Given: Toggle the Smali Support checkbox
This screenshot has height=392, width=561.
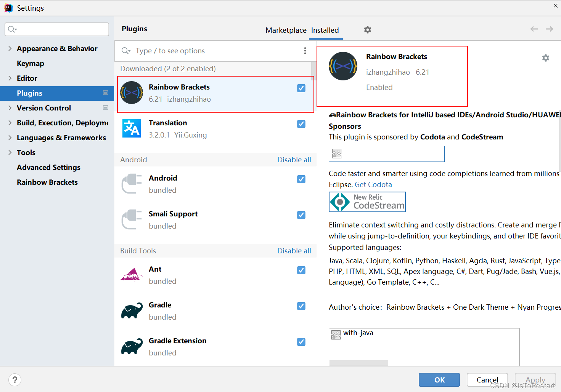Looking at the screenshot, I should 301,215.
